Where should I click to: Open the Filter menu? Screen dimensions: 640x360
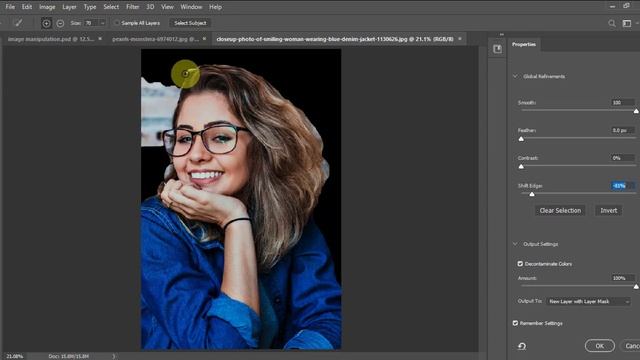132,7
